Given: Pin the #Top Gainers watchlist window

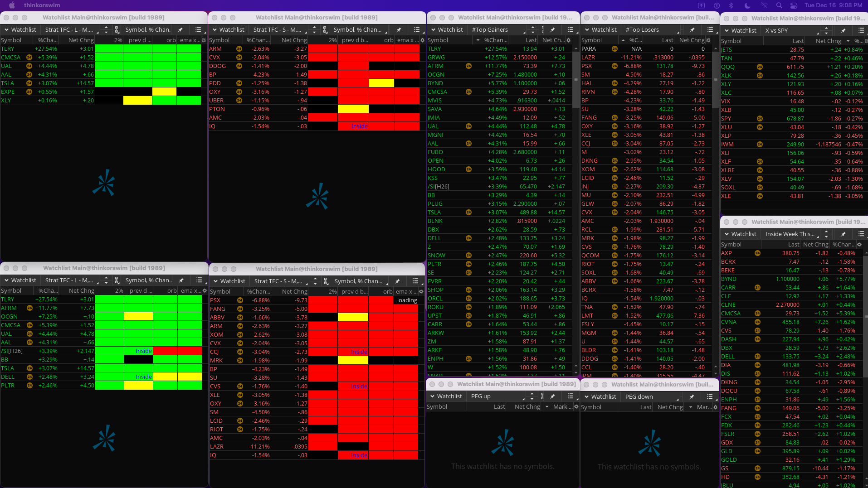Looking at the screenshot, I should coord(552,30).
